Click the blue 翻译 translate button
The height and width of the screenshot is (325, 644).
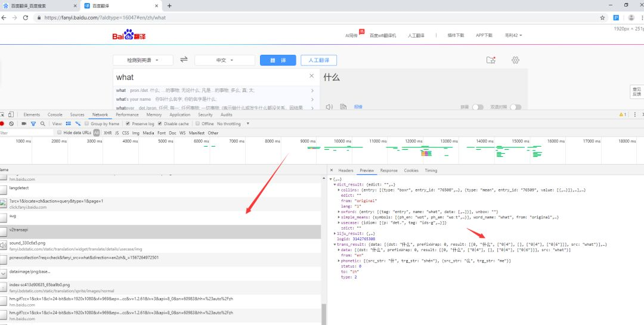coord(278,60)
